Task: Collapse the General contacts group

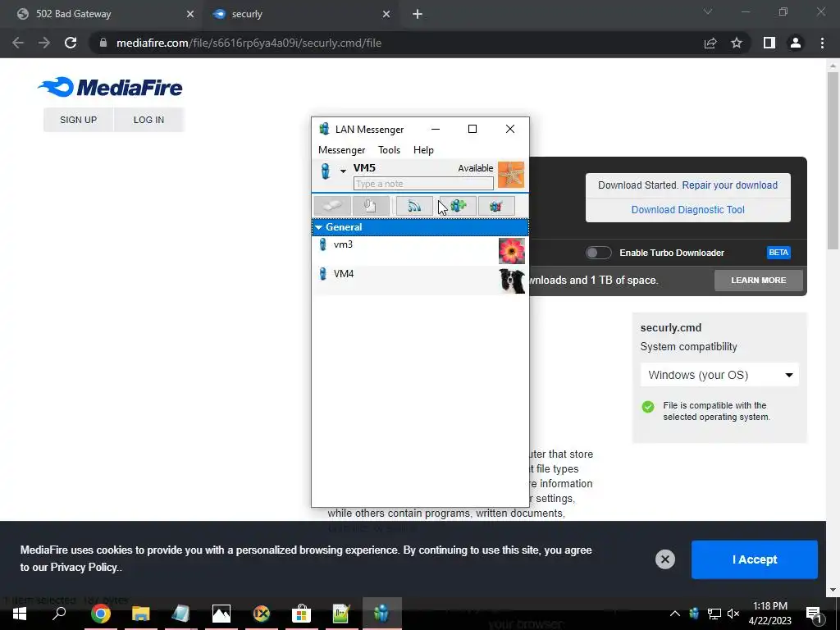Action: click(319, 227)
